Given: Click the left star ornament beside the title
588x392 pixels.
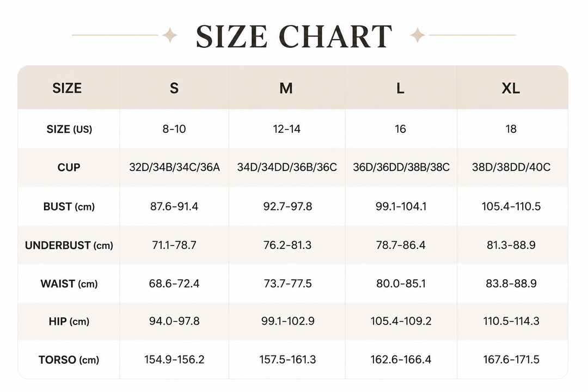Looking at the screenshot, I should [170, 35].
